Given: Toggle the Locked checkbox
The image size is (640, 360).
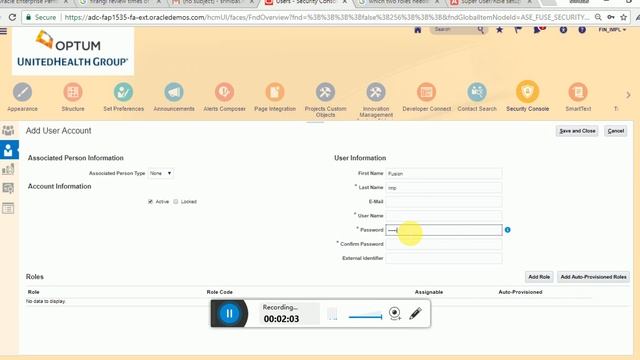Looking at the screenshot, I should (176, 202).
